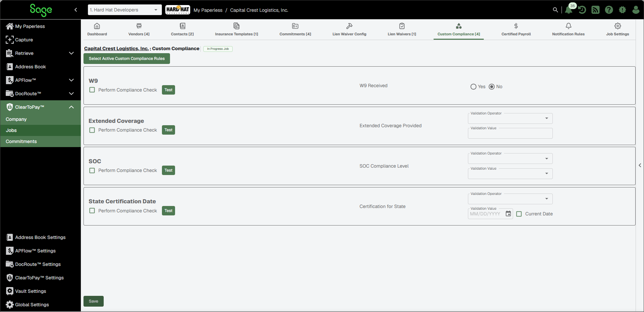Enable SOC Perform Compliance Check
644x312 pixels.
[x=92, y=171]
